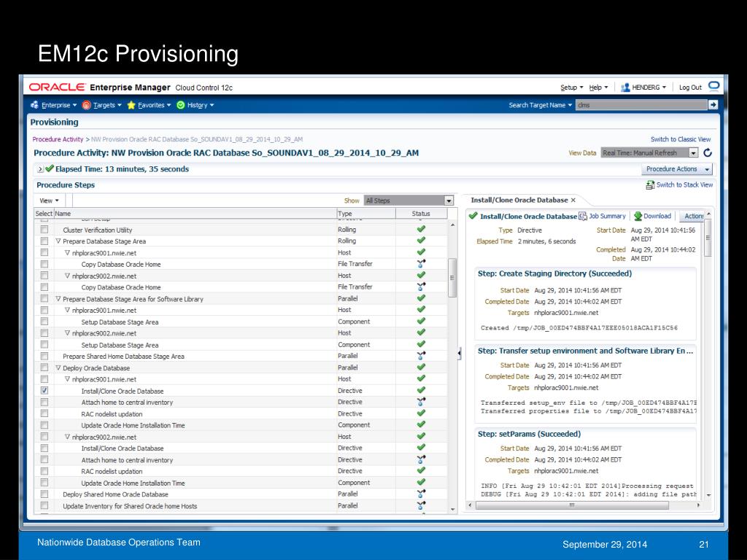
Task: Click the detail panel horizontal scrollbar
Action: [572, 505]
